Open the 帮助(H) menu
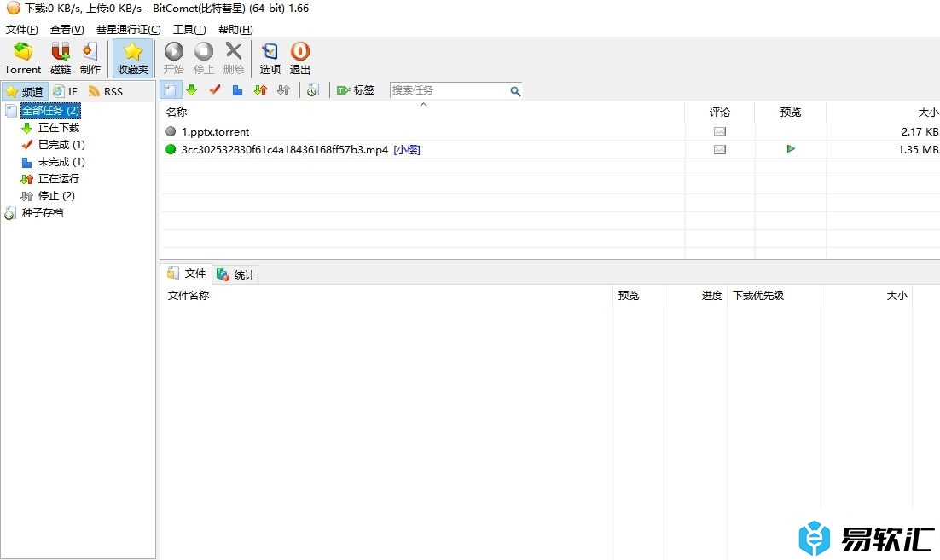The image size is (940, 560). pyautogui.click(x=235, y=29)
